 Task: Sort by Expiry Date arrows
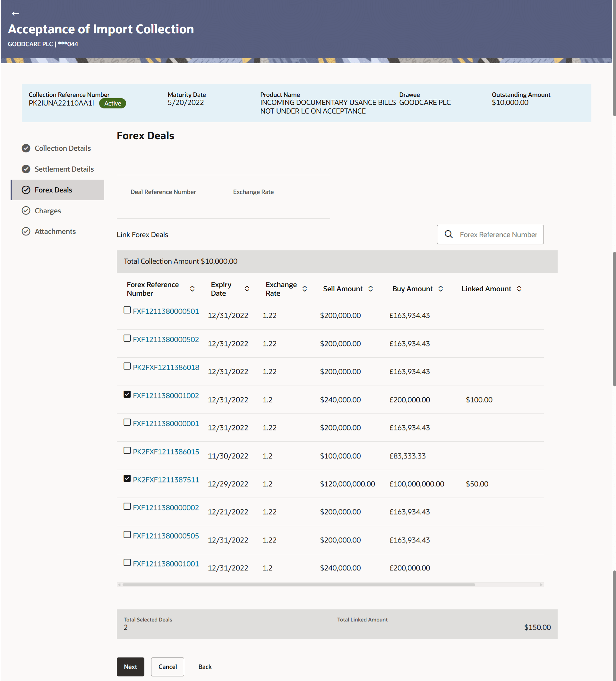[247, 288]
